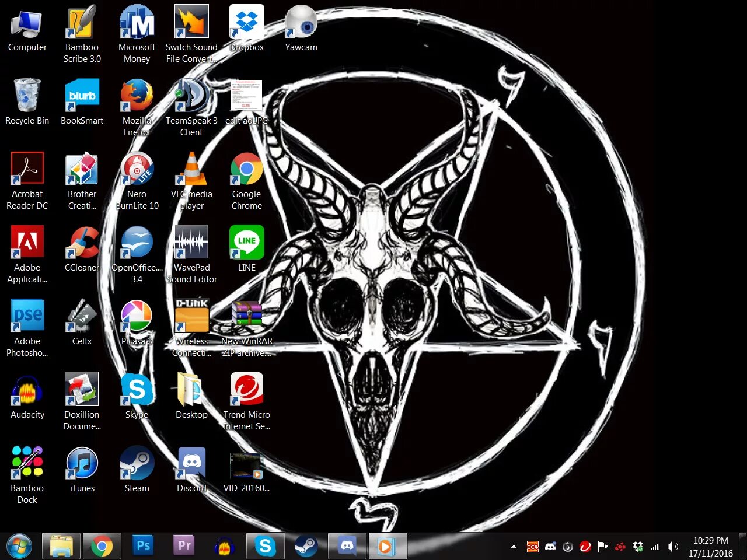Launch Photoshop from the taskbar
This screenshot has height=560, width=747.
pos(143,546)
